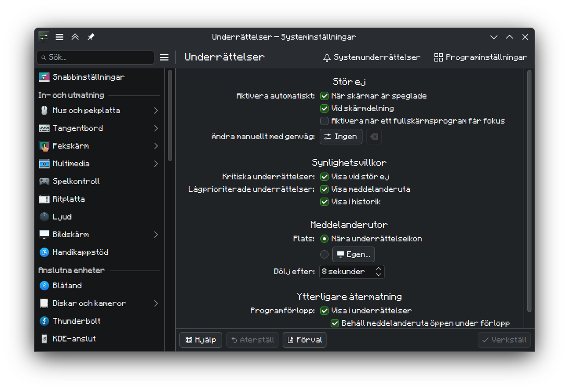The image size is (569, 392).
Task: Click the Förval defaults button
Action: [x=305, y=340]
